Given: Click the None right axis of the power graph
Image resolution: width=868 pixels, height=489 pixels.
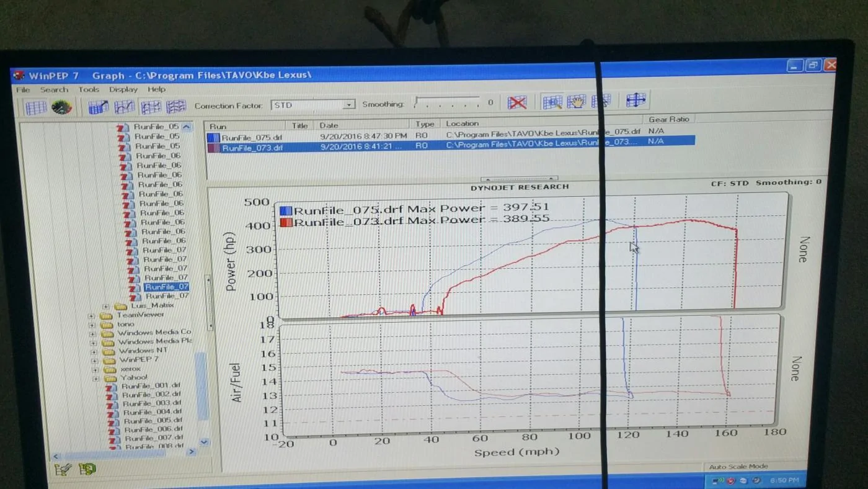Looking at the screenshot, I should [805, 249].
